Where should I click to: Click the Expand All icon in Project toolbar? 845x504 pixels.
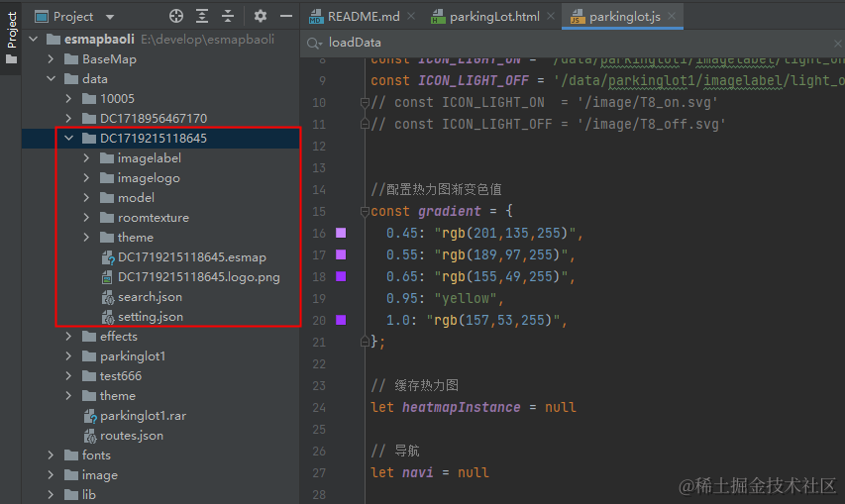pyautogui.click(x=202, y=16)
